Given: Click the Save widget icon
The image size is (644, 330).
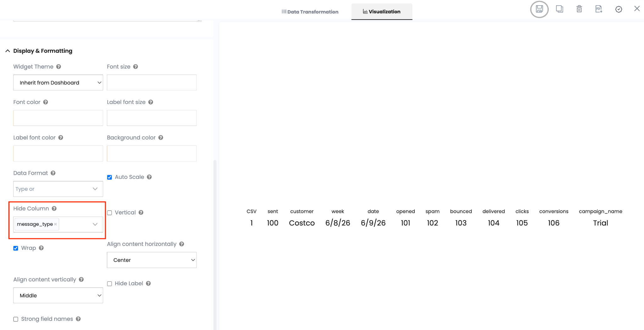Looking at the screenshot, I should (x=539, y=9).
